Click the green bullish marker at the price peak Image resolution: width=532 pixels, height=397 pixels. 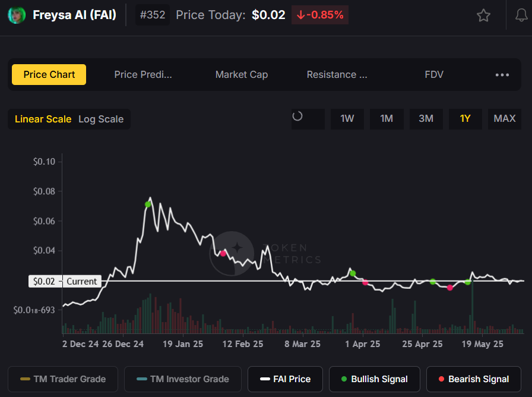(x=148, y=204)
